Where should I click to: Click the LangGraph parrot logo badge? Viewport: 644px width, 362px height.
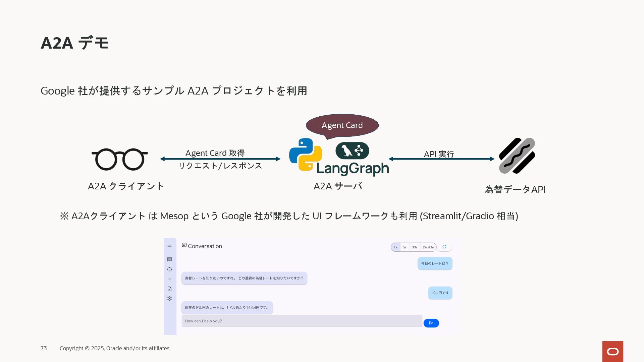(x=352, y=150)
